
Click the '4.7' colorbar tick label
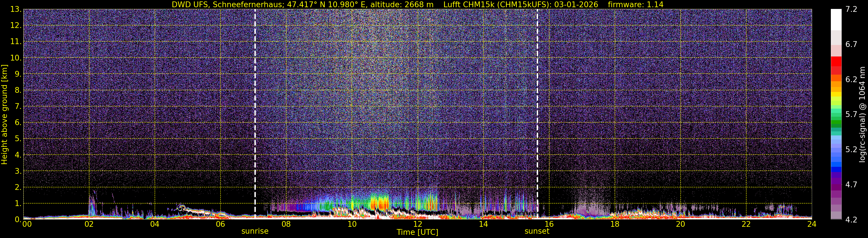coord(851,185)
